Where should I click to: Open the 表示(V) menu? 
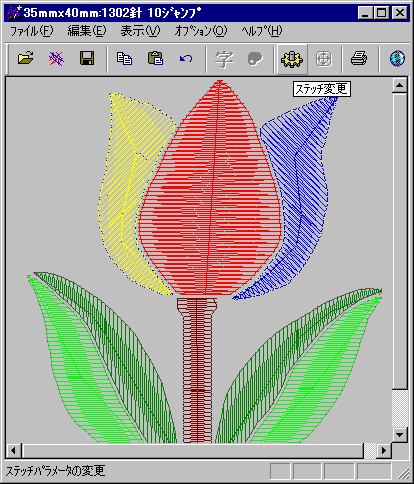[140, 31]
